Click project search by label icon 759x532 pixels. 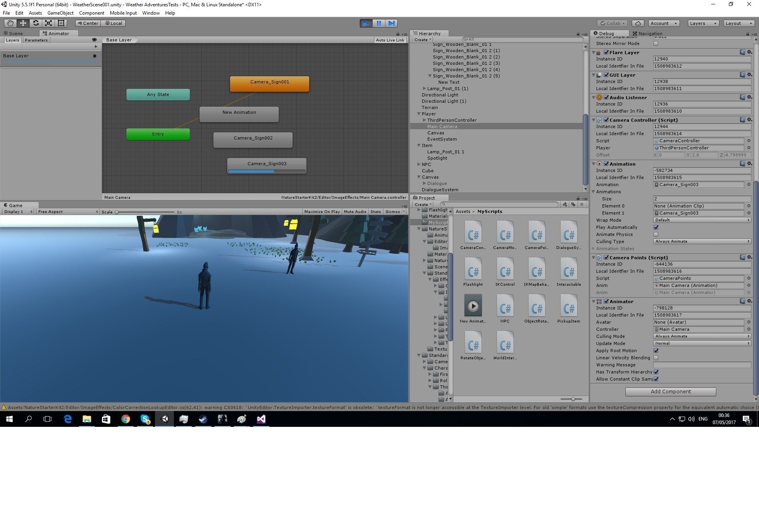[x=573, y=204]
